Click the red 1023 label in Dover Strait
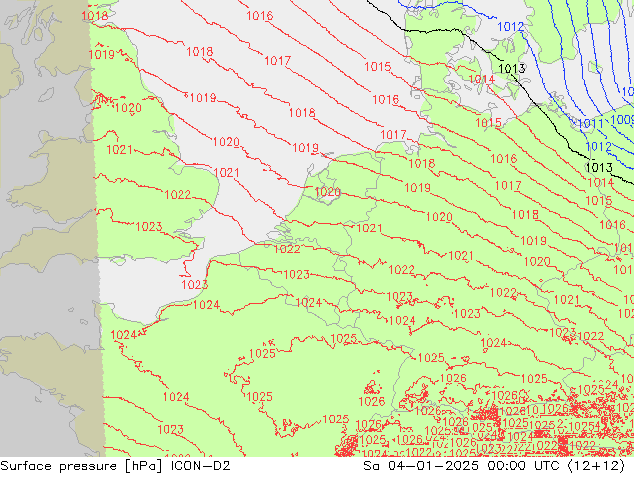This screenshot has height=490, width=634. point(194,285)
